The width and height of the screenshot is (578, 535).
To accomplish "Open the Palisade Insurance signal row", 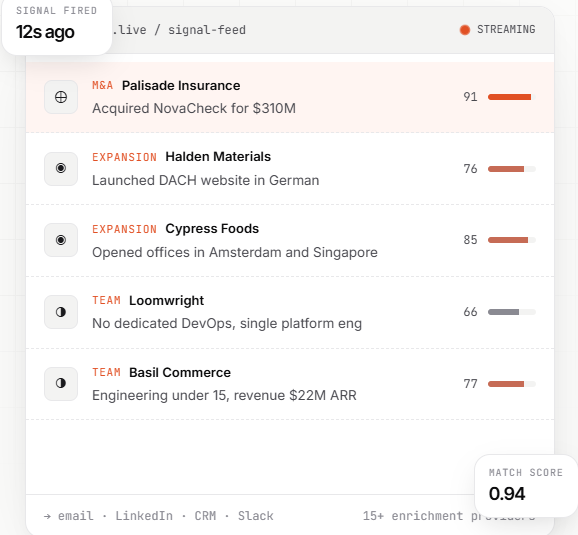I will click(x=290, y=97).
